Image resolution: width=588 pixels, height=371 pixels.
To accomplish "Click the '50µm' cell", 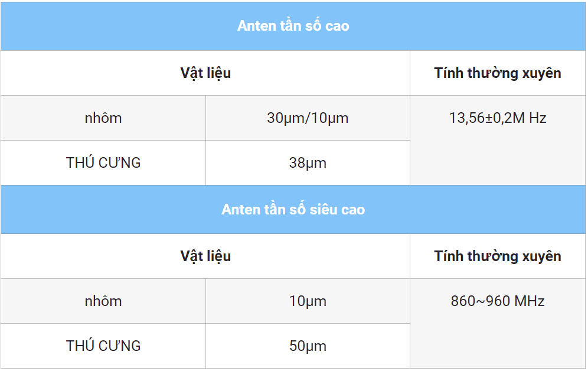I will coord(308,346).
